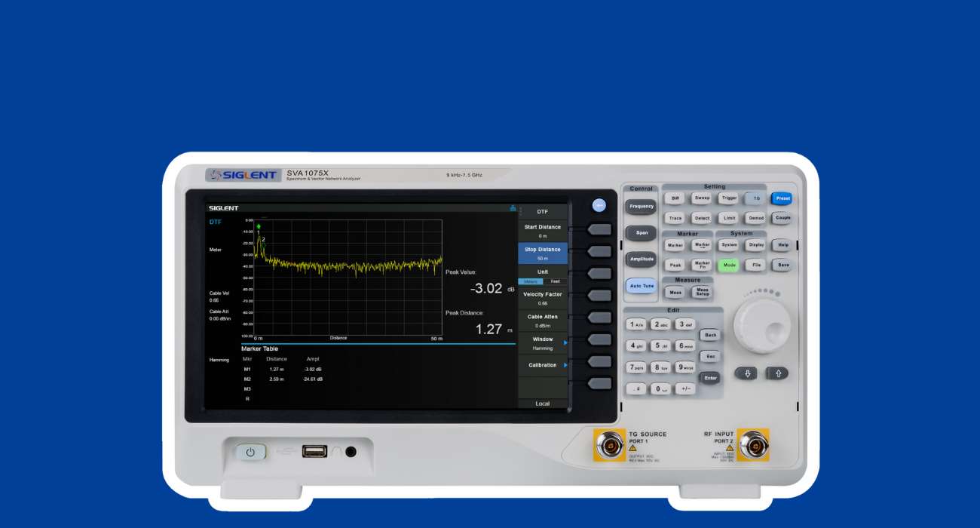Push the BW key

pyautogui.click(x=675, y=198)
